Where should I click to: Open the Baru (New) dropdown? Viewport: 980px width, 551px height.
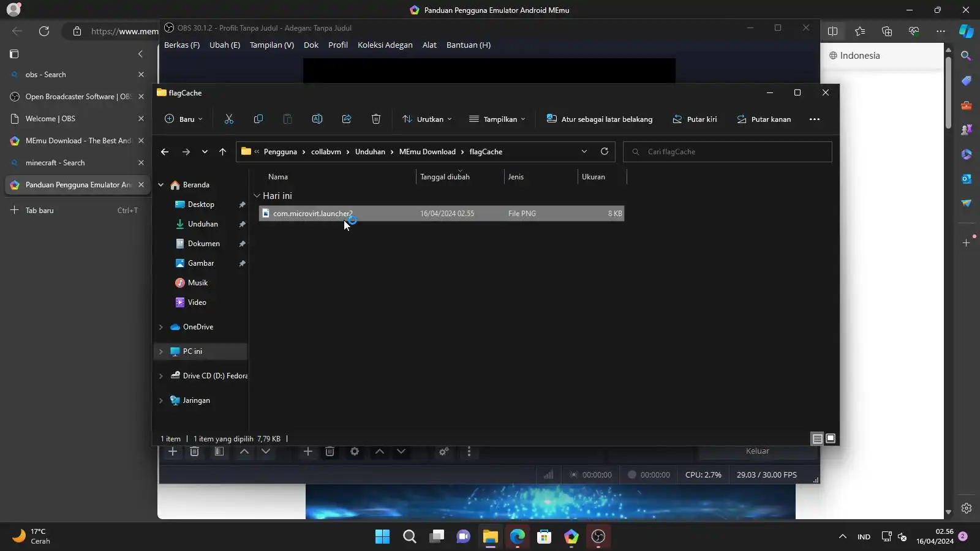[184, 119]
